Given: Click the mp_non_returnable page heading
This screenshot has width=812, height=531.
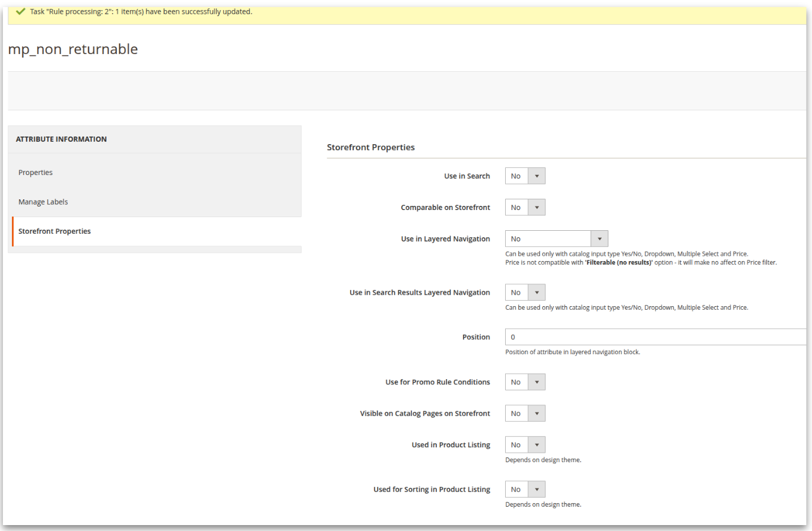Looking at the screenshot, I should tap(73, 49).
